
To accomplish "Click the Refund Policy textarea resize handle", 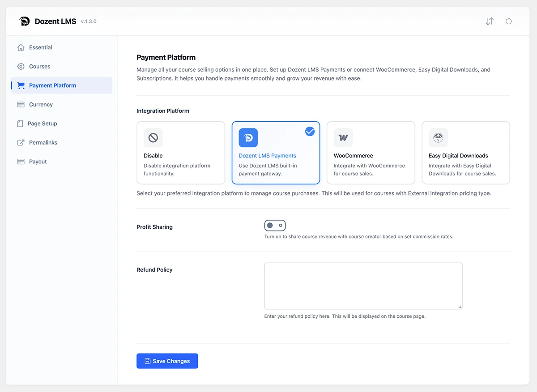I will (460, 307).
